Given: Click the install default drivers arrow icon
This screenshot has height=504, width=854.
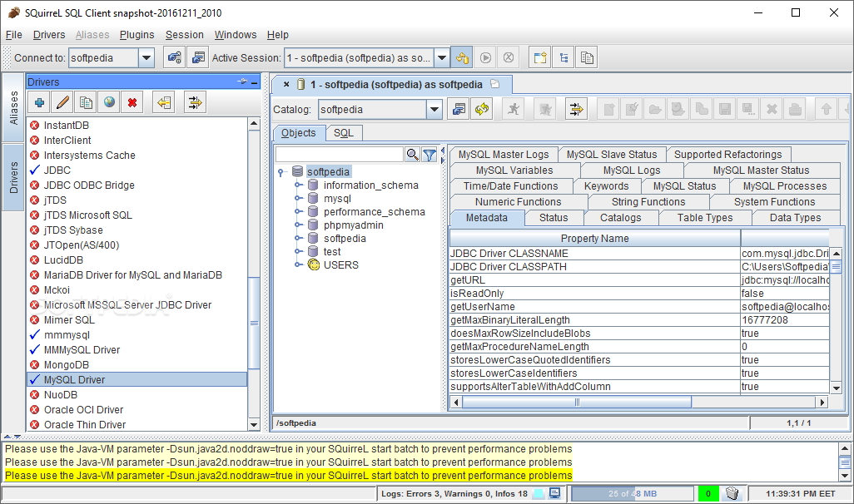Looking at the screenshot, I should (x=164, y=102).
